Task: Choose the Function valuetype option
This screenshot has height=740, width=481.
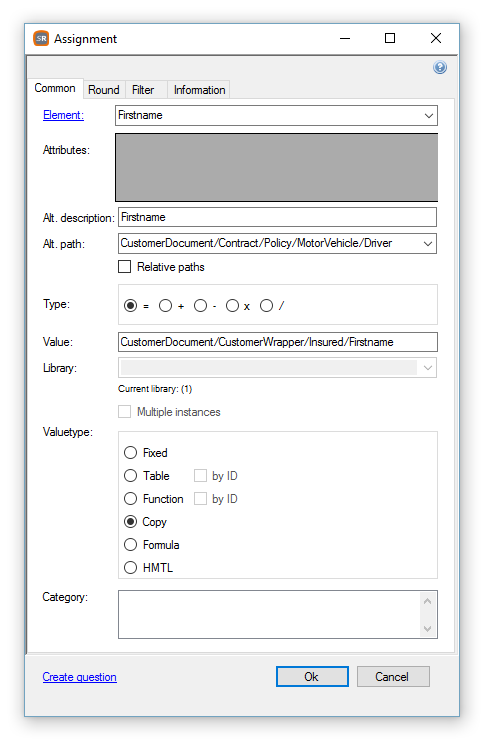Action: (130, 499)
